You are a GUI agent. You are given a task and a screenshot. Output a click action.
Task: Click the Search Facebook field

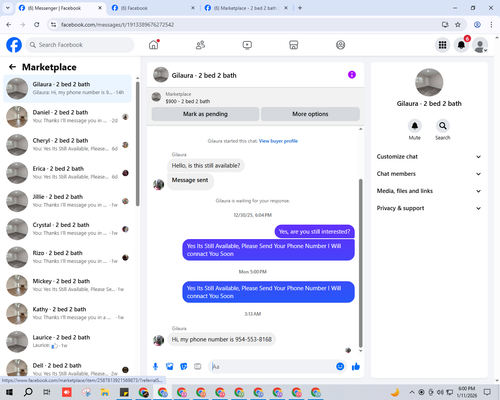pyautogui.click(x=80, y=45)
